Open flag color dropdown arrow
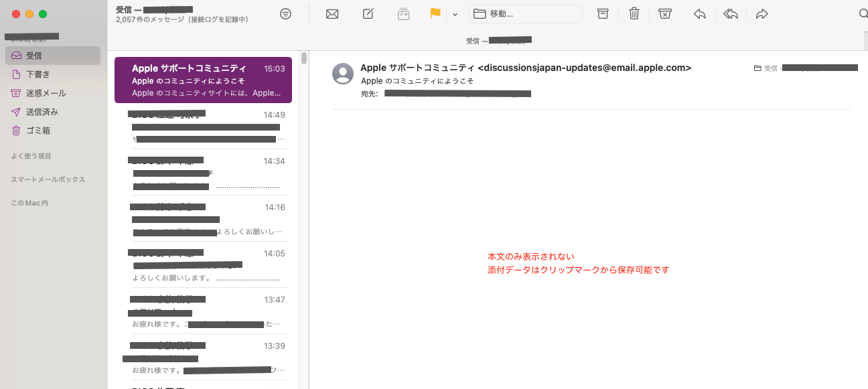The height and width of the screenshot is (389, 868). (x=455, y=14)
